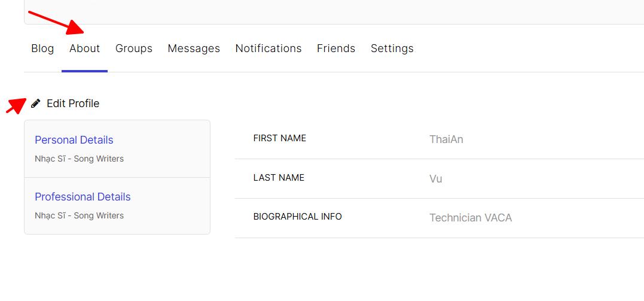View the Notifications tab
644x301 pixels.
pyautogui.click(x=268, y=48)
